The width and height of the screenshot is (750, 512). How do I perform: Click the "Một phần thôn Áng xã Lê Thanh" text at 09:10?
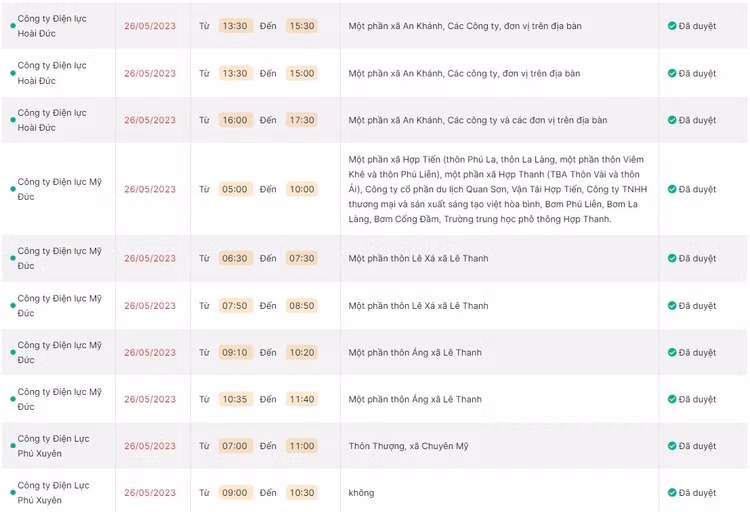(x=415, y=352)
